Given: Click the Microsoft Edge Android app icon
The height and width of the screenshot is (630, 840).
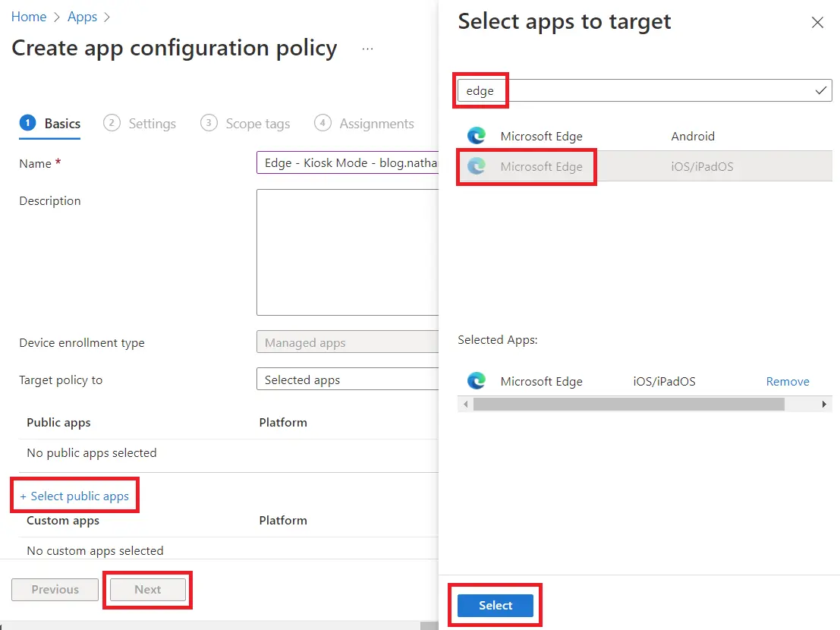Looking at the screenshot, I should click(477, 137).
